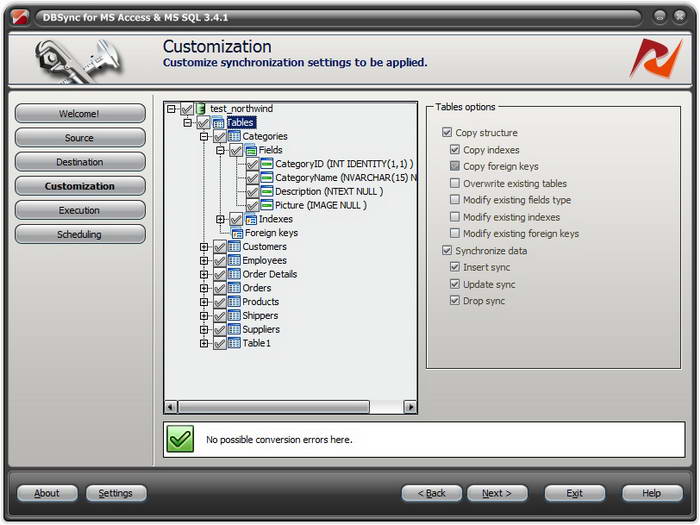Collapse the Tables node
This screenshot has width=700, height=525.
[188, 122]
